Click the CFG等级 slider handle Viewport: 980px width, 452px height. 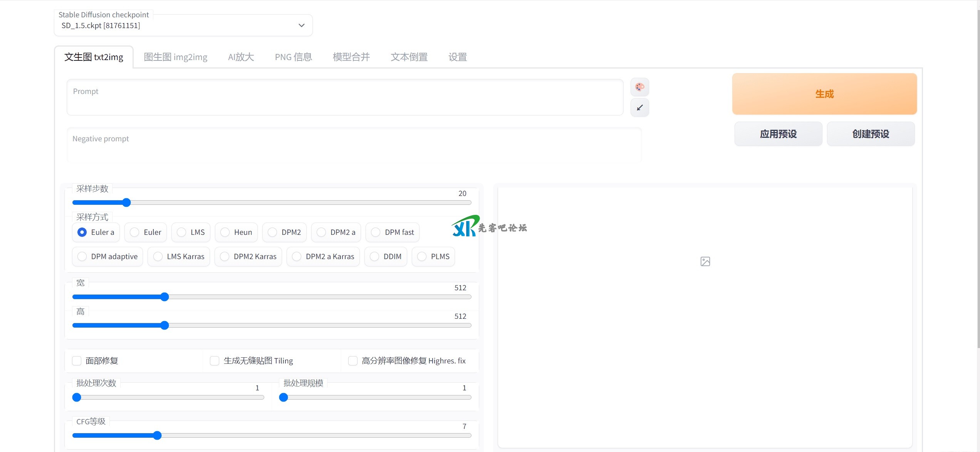click(157, 435)
